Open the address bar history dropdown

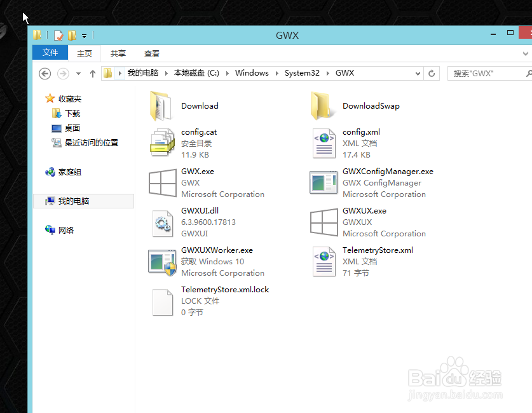[417, 73]
